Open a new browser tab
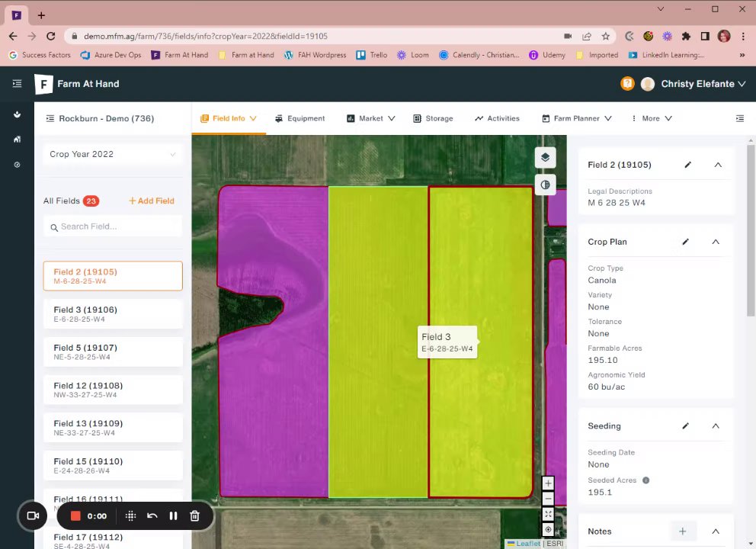This screenshot has width=756, height=549. click(x=41, y=15)
